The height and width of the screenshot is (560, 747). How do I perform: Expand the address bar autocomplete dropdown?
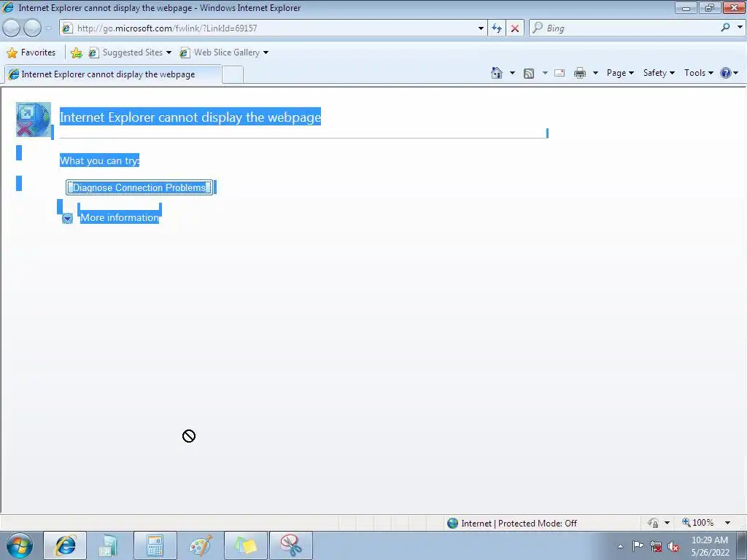(x=481, y=28)
